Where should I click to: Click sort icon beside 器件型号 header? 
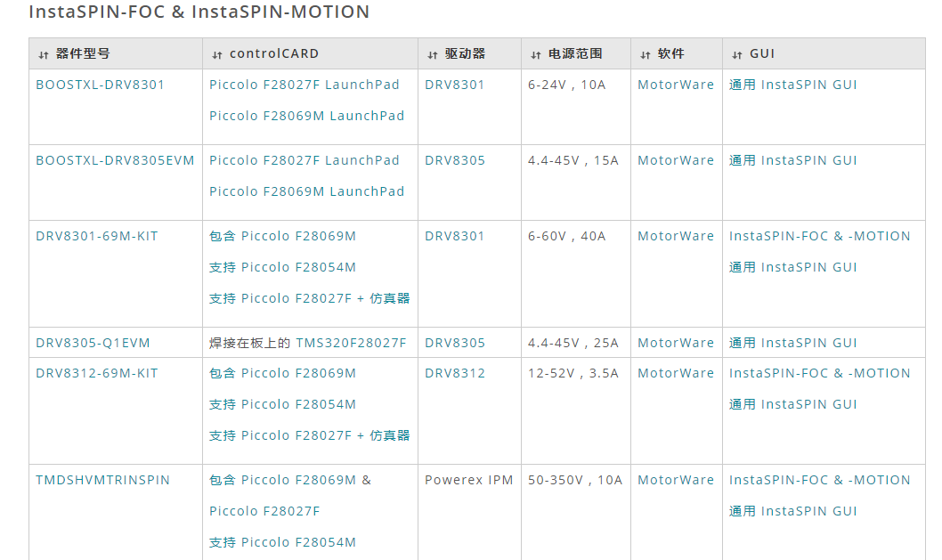click(44, 54)
